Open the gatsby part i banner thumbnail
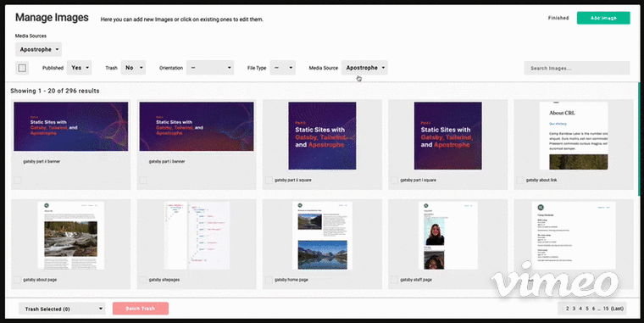Screen dimensions: 644x323 tap(197, 126)
